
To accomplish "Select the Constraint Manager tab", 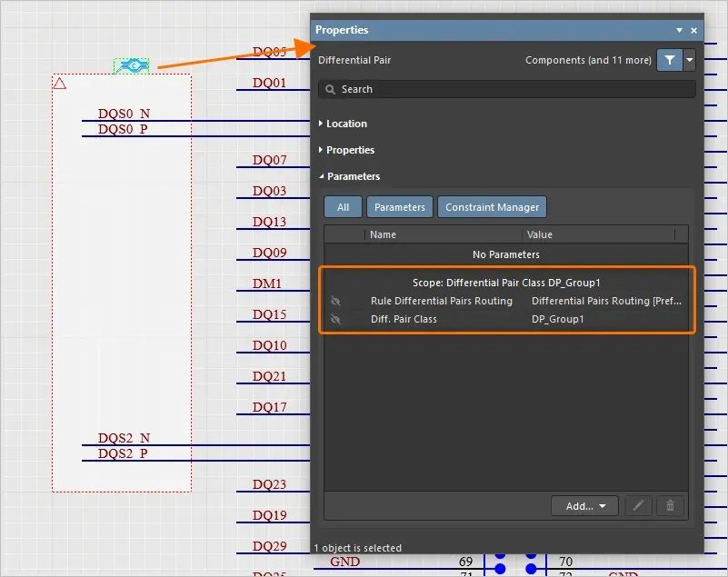I will (x=492, y=207).
